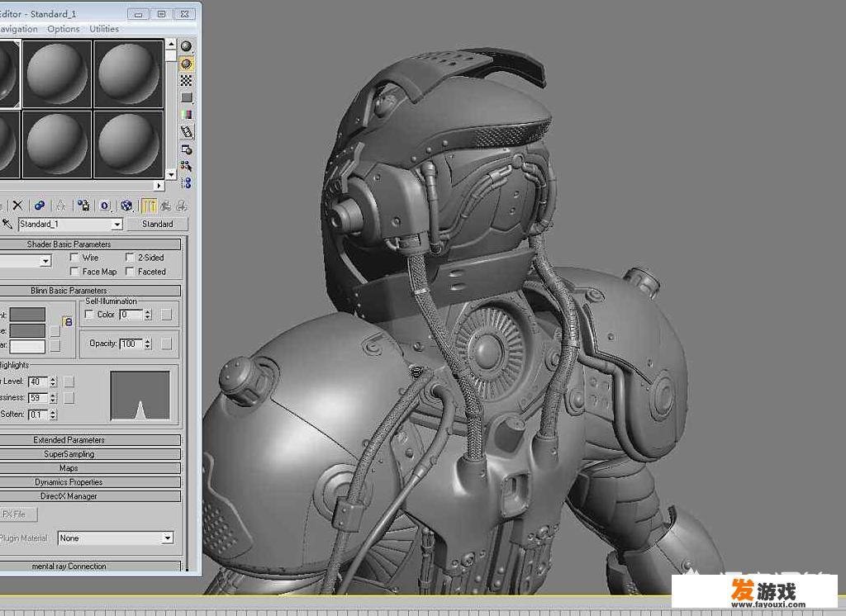Click the map button beside Glossiness value
This screenshot has width=846, height=616.
click(69, 398)
